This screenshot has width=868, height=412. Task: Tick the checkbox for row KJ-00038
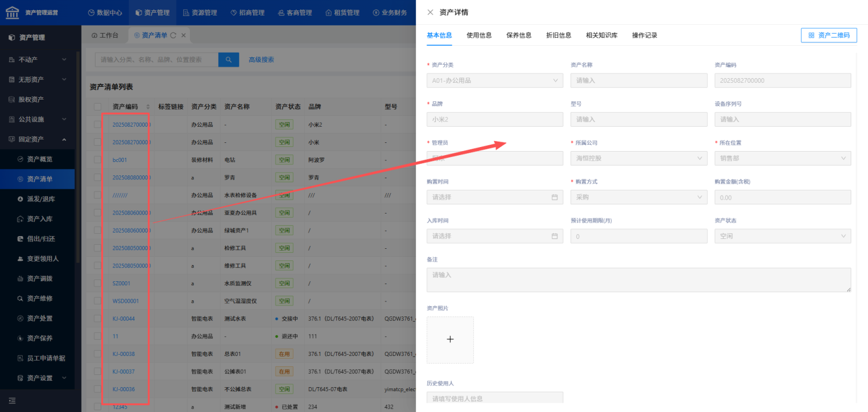click(97, 354)
